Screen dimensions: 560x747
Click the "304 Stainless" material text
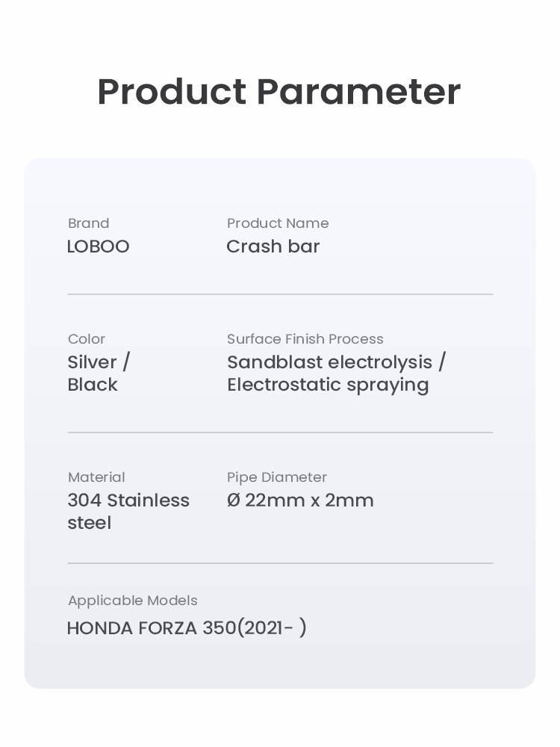[128, 500]
